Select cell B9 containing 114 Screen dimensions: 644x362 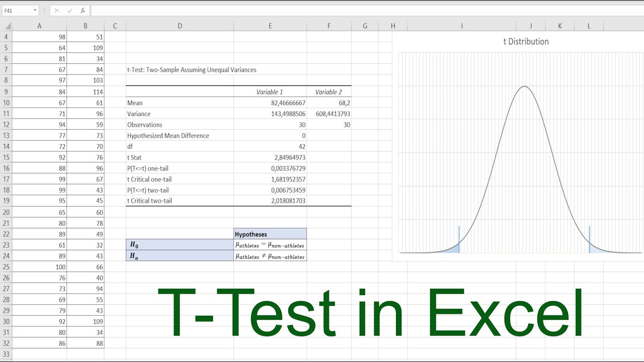pyautogui.click(x=86, y=92)
